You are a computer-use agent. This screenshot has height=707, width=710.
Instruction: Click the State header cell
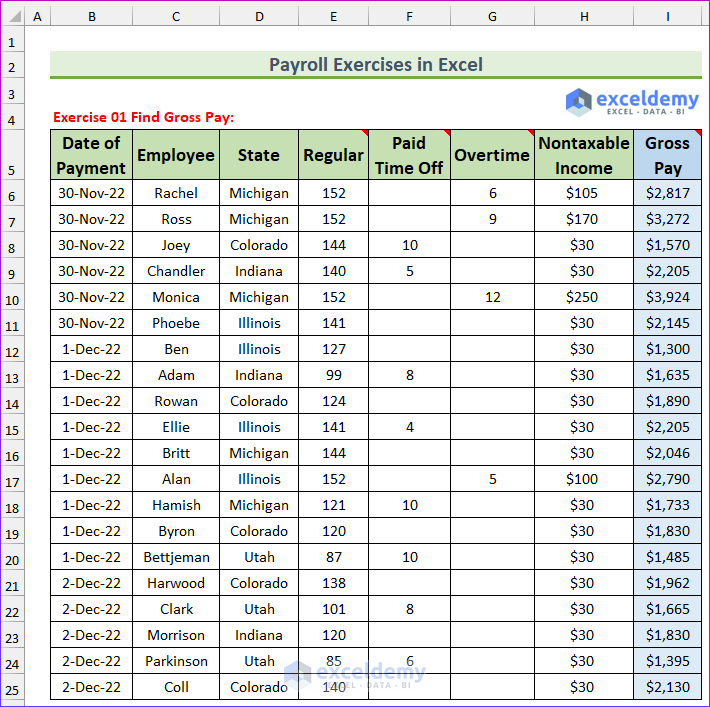[259, 155]
